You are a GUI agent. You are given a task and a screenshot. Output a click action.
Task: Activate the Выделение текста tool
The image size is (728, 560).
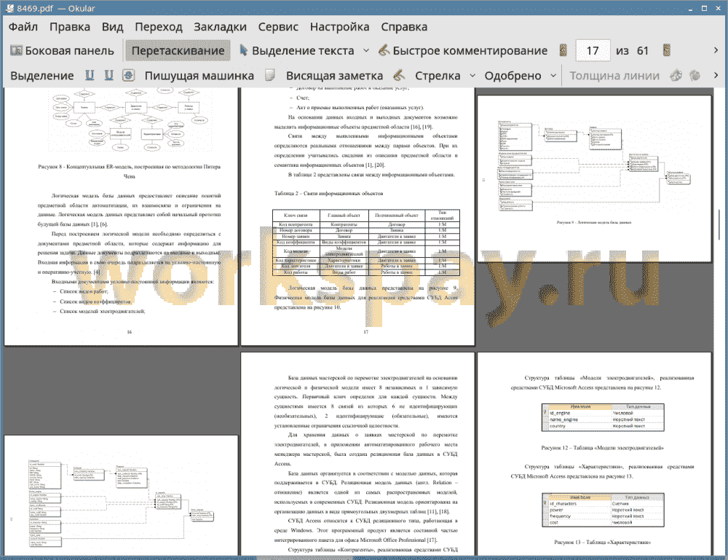[296, 51]
